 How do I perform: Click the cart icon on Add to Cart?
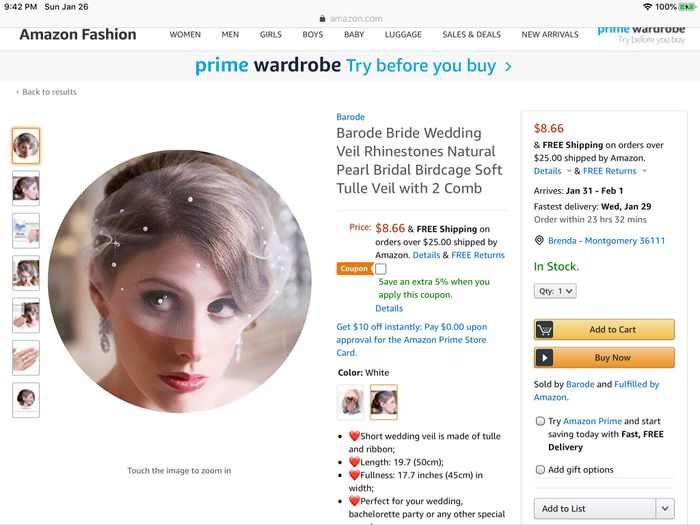click(x=545, y=330)
